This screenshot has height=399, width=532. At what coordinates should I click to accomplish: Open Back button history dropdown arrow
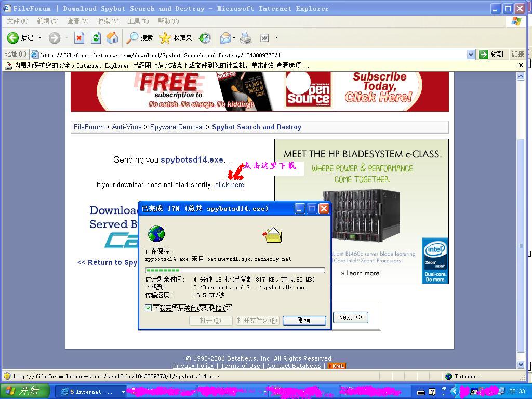click(40, 37)
